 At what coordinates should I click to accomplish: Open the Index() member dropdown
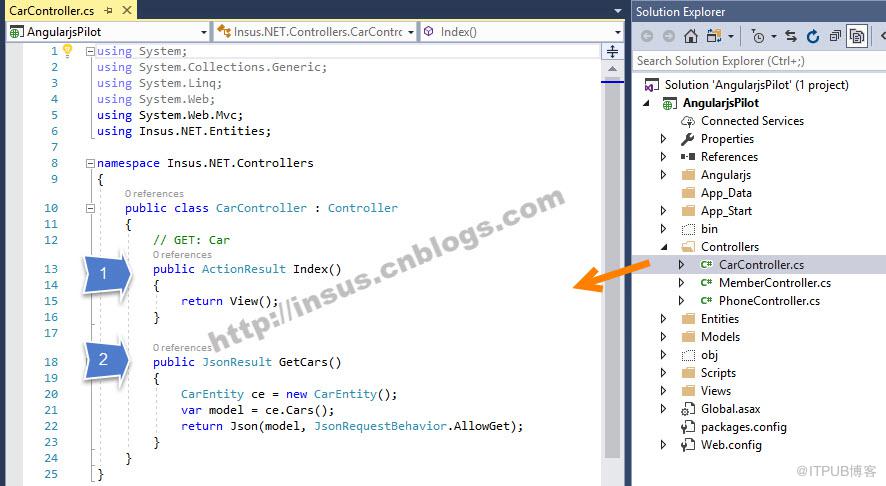point(617,32)
